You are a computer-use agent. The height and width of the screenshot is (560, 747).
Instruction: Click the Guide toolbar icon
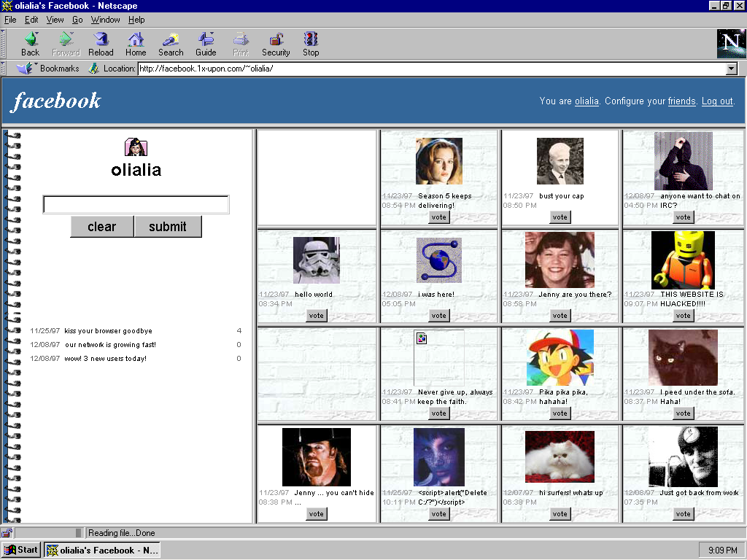coord(206,44)
